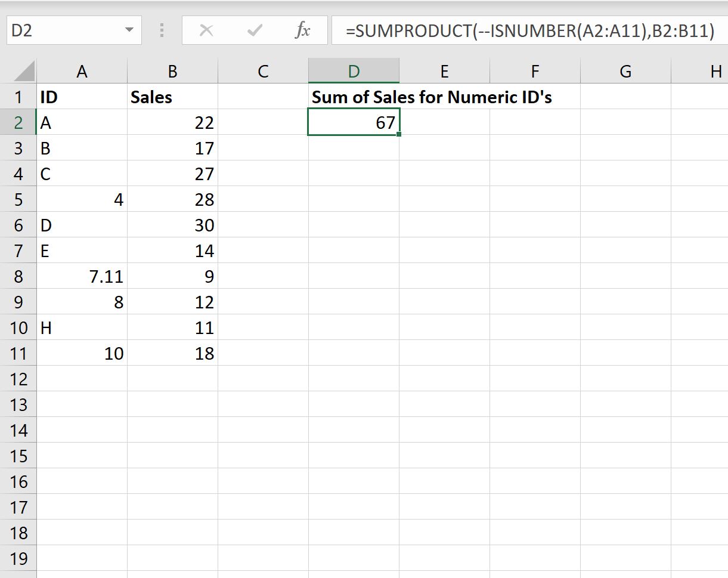Click the Select All corner triangle
This screenshot has width=728, height=578.
click(24, 72)
